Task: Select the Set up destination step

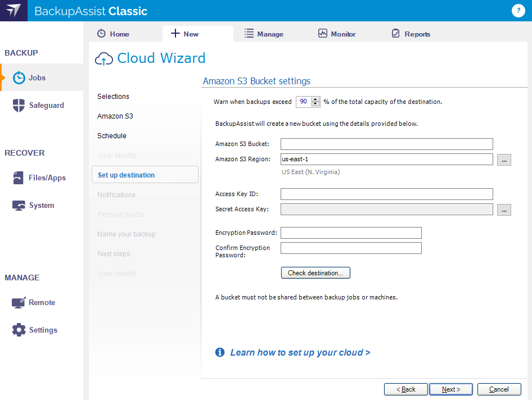Action: coord(145,175)
